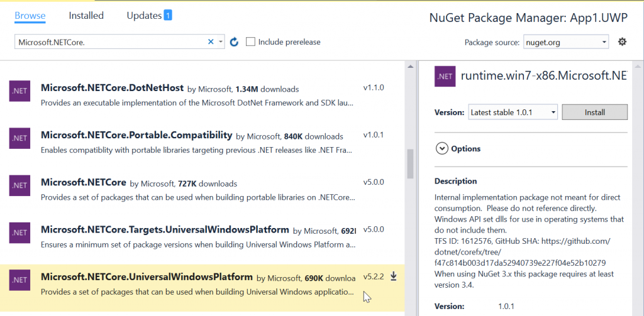
Task: Click the package list scrollbar thumb
Action: 410,164
